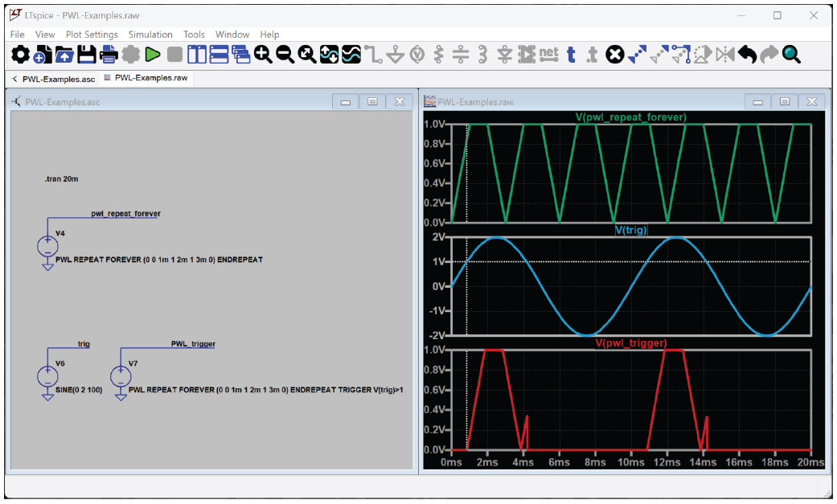Click the V(pwl_trigger) trace label
Screen dimensions: 837x504
631,342
